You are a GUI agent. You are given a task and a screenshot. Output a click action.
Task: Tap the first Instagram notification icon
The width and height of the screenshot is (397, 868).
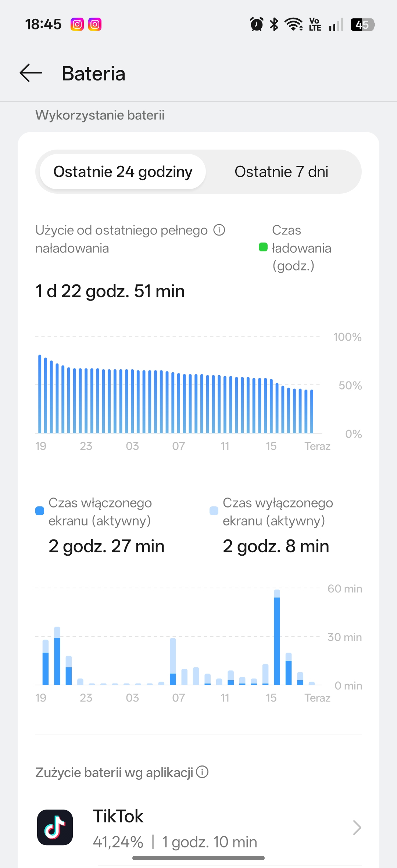click(77, 25)
